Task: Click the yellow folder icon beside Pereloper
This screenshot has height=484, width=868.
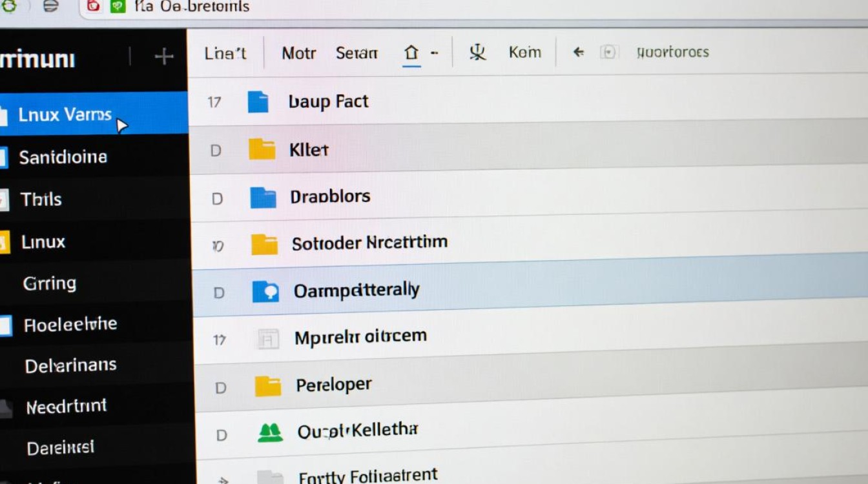Action: 268,386
